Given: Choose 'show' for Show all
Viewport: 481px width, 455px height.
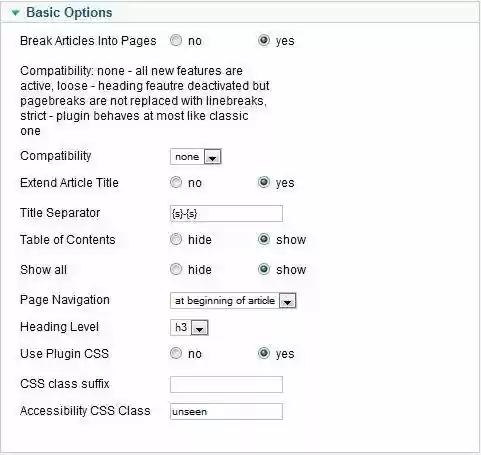Looking at the screenshot, I should click(x=264, y=269).
